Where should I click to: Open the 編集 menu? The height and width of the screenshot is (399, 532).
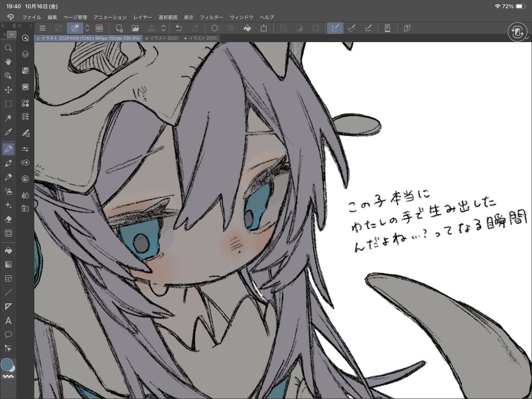pyautogui.click(x=52, y=17)
